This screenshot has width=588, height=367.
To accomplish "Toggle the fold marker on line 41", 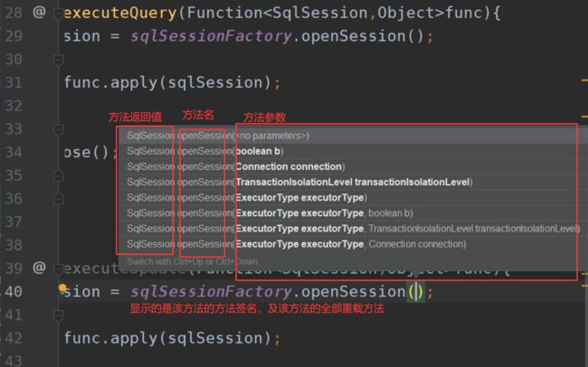I will coord(59,315).
